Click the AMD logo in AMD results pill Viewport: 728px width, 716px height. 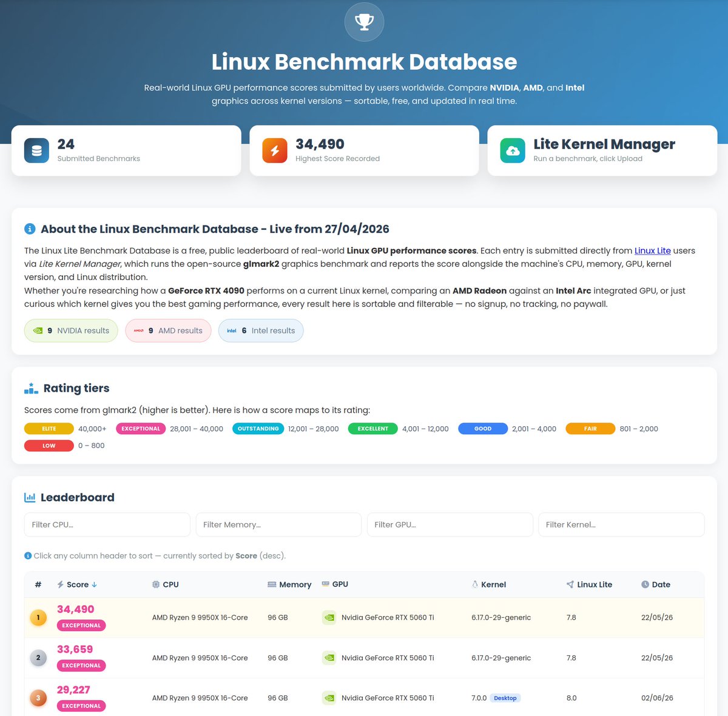pos(139,330)
